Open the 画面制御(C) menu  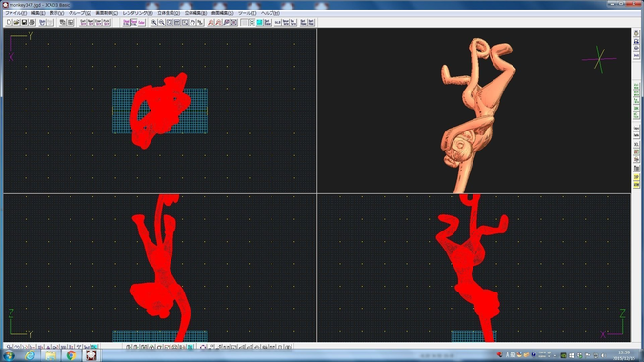107,13
